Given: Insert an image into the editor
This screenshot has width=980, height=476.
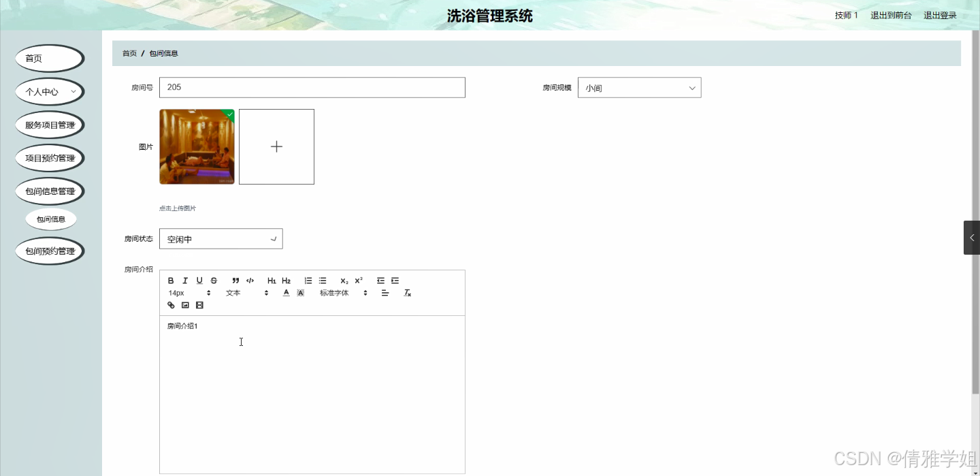Looking at the screenshot, I should coord(185,305).
